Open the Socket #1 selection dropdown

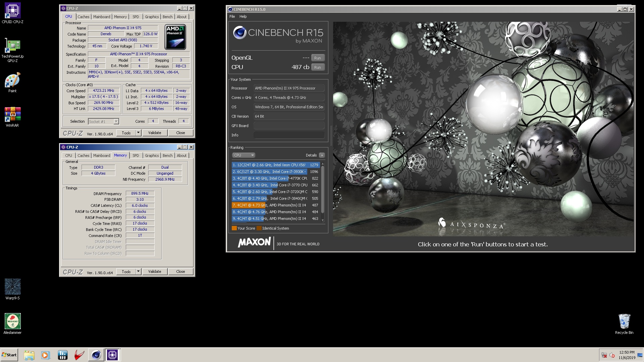(103, 122)
